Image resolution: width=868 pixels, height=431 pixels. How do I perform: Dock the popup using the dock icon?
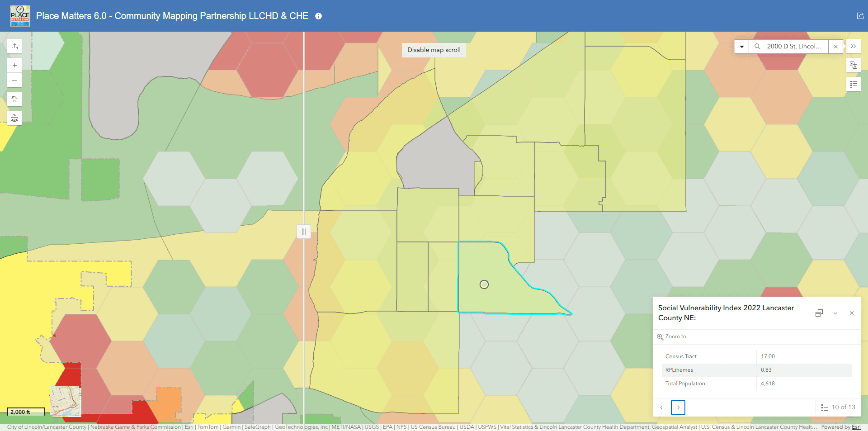pos(819,313)
